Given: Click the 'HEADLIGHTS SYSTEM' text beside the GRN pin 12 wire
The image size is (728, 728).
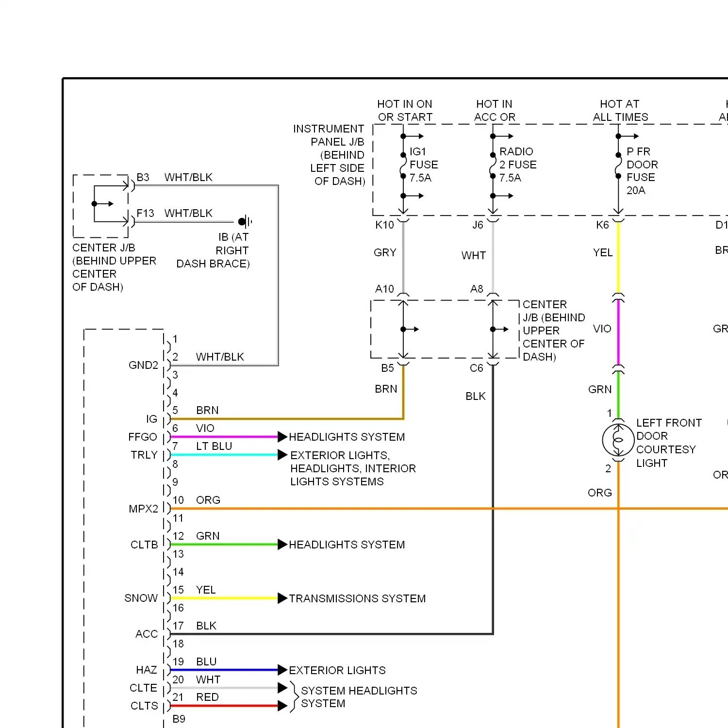Looking at the screenshot, I should point(347,545).
